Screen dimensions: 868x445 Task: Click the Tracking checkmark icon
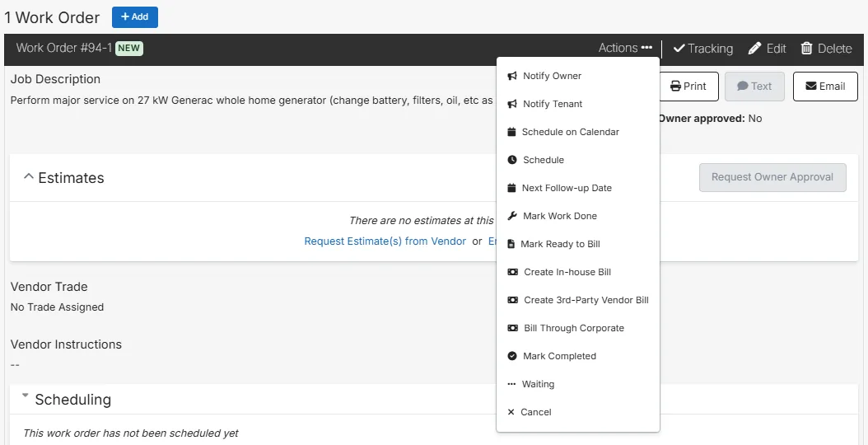pos(679,49)
